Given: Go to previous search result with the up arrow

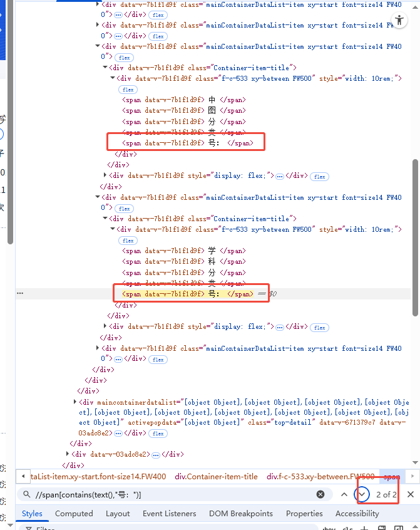Looking at the screenshot, I should [x=344, y=494].
